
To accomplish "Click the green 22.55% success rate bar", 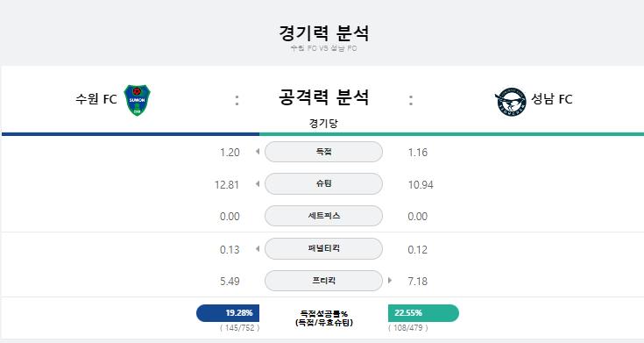I will (423, 313).
